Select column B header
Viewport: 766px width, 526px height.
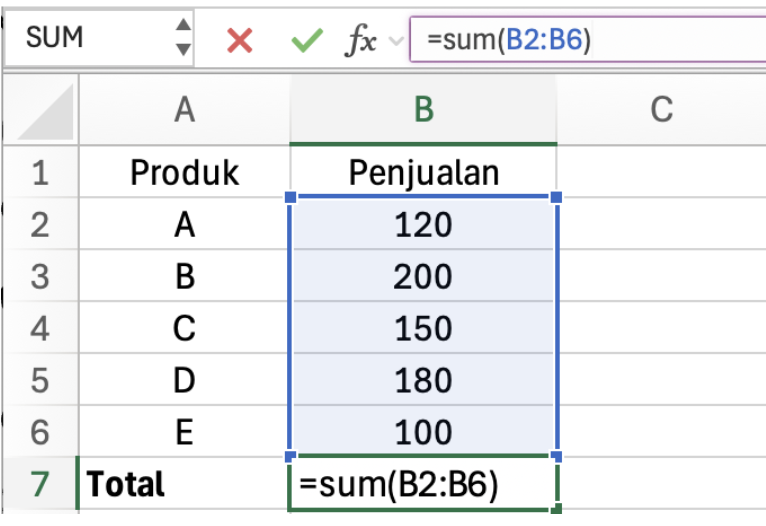pos(423,109)
